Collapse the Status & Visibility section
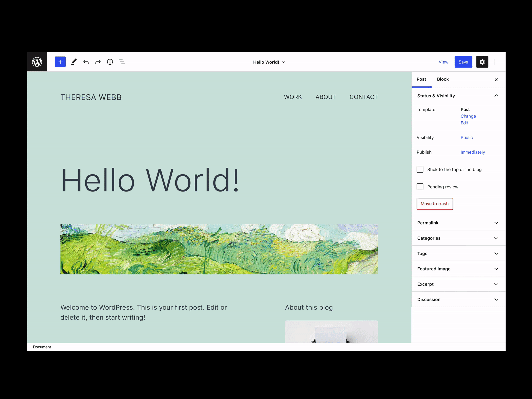Screen dimensions: 532x399 pyautogui.click(x=496, y=96)
